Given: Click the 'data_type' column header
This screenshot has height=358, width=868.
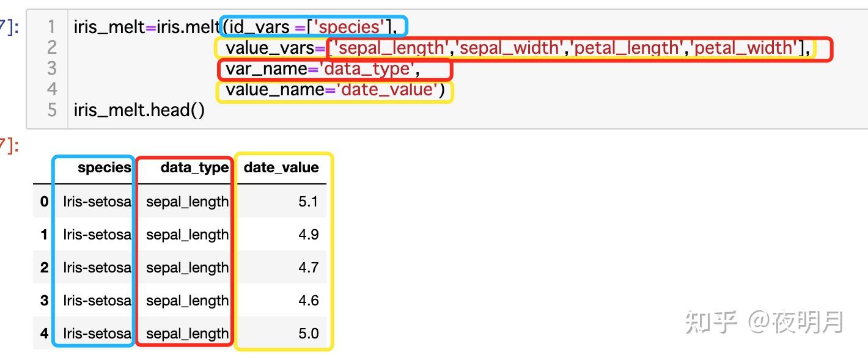Looking at the screenshot, I should point(194,168).
